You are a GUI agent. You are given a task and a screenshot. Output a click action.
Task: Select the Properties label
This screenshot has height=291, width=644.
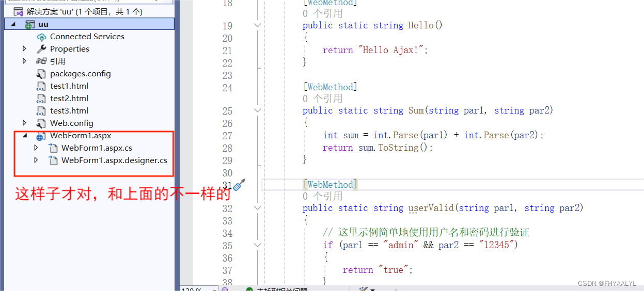[x=70, y=49]
